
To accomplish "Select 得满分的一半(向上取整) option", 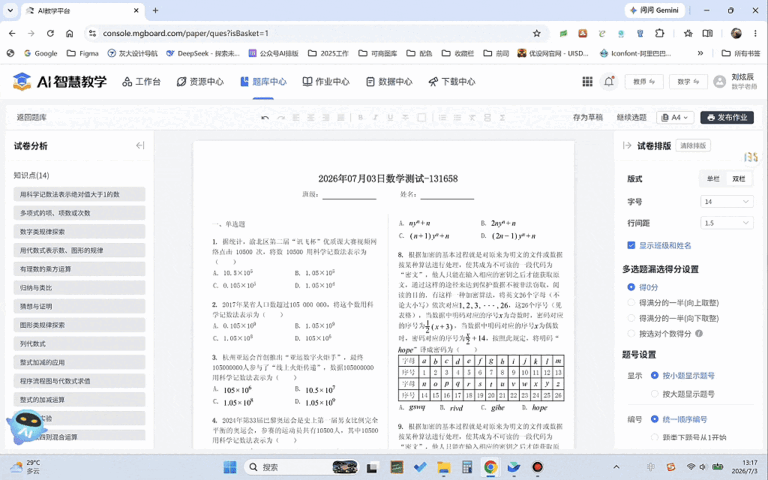I will (x=631, y=303).
